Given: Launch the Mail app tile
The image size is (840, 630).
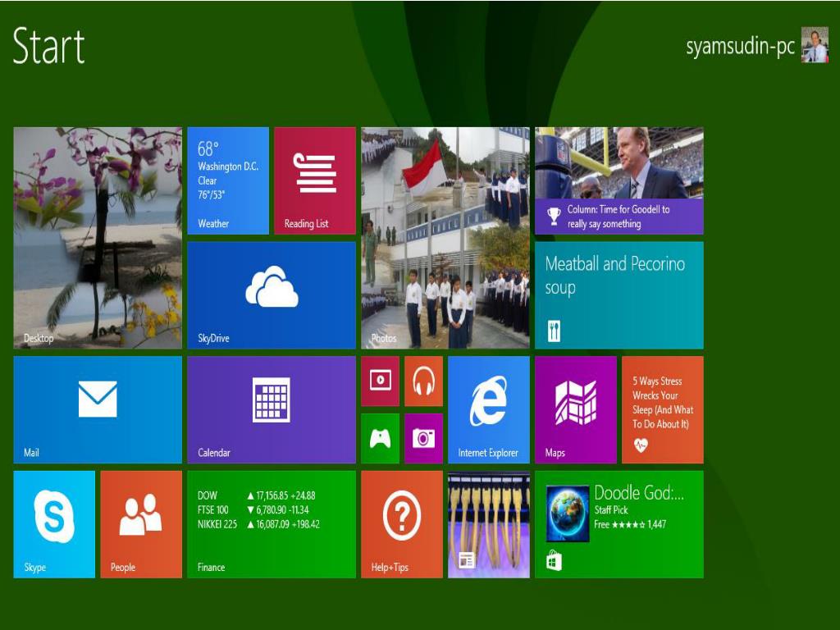Looking at the screenshot, I should 98,410.
